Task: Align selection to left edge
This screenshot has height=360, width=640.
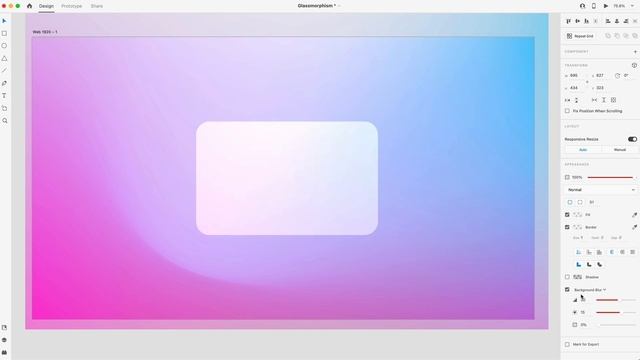Action: (608, 21)
